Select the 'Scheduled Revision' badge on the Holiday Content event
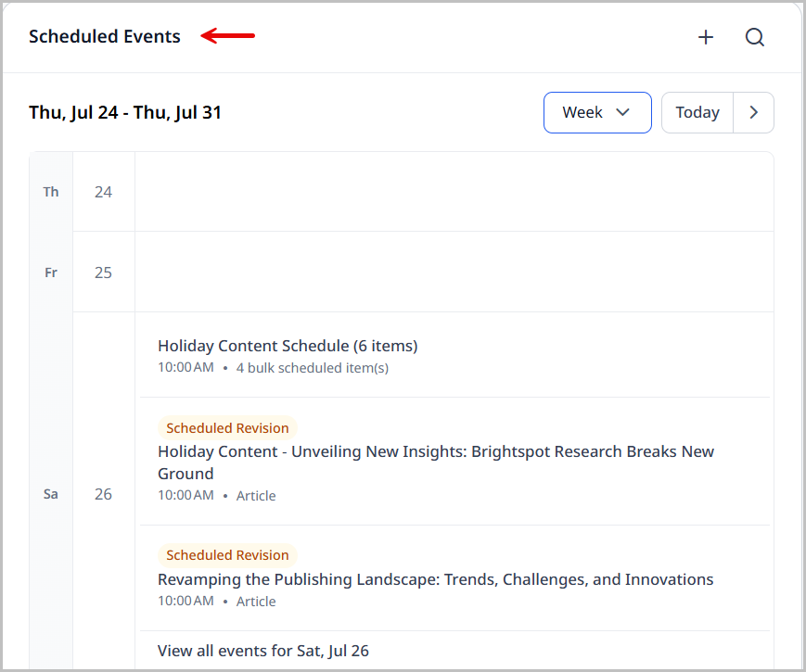806x672 pixels. point(227,427)
